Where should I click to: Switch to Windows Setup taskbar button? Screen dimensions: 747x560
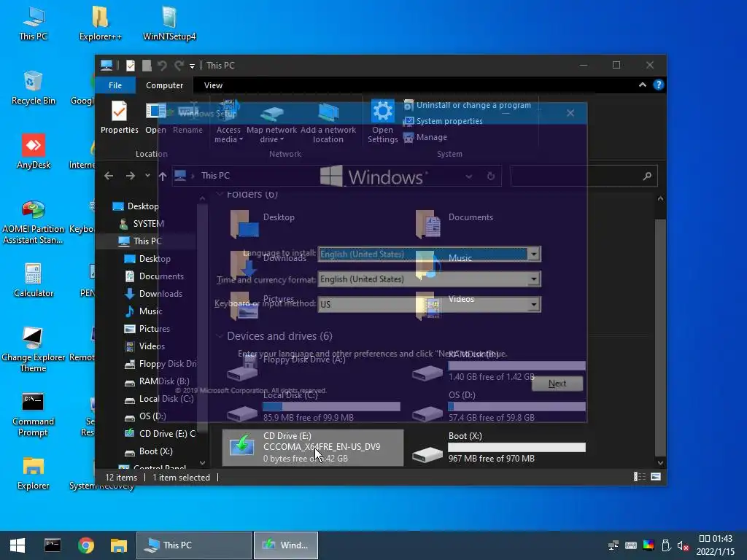(x=286, y=545)
